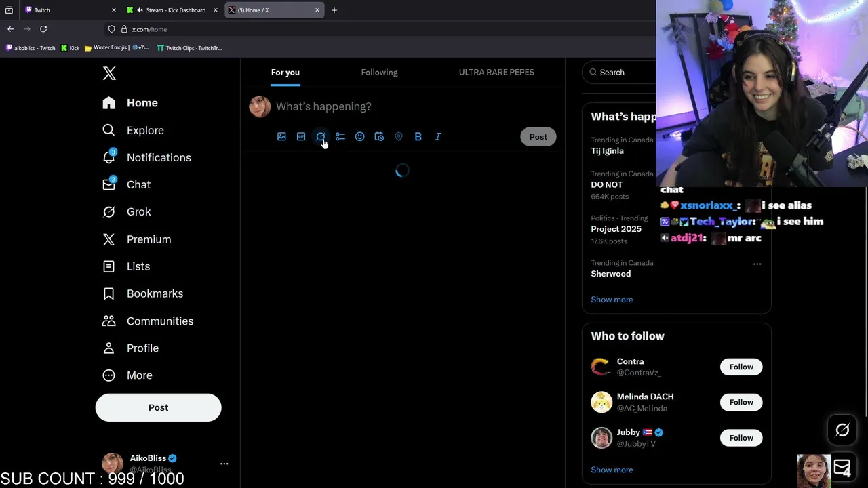
Task: Open the aikobliss - Twitch bookmark
Action: coord(31,48)
